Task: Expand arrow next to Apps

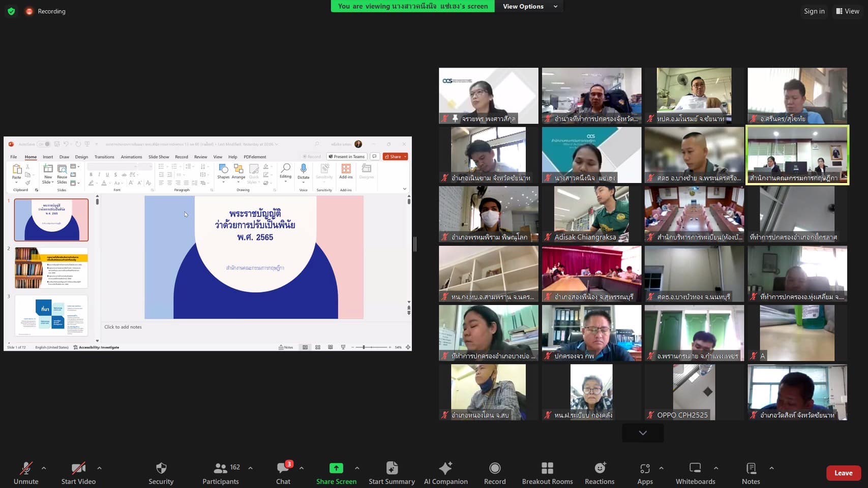Action: point(661,468)
